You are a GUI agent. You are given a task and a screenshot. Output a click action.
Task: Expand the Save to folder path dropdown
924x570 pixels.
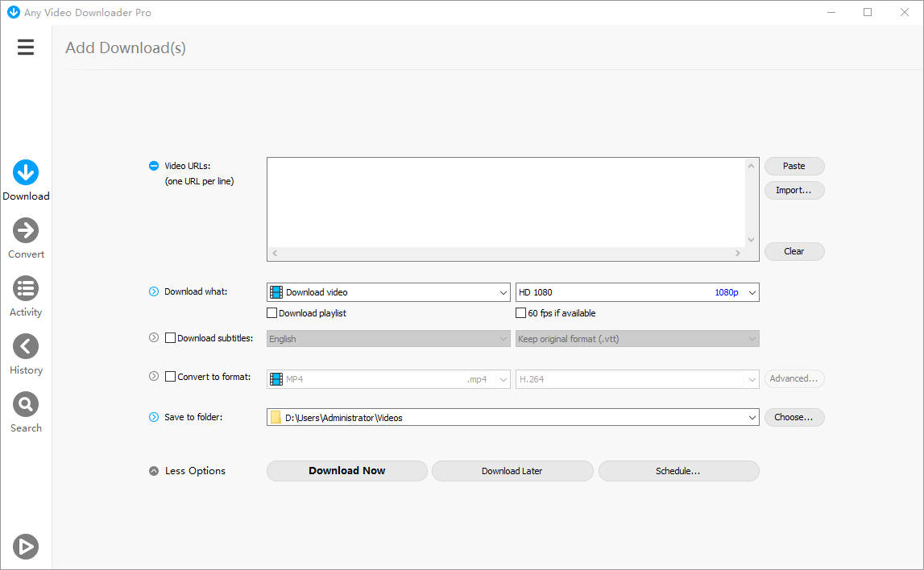[752, 418]
